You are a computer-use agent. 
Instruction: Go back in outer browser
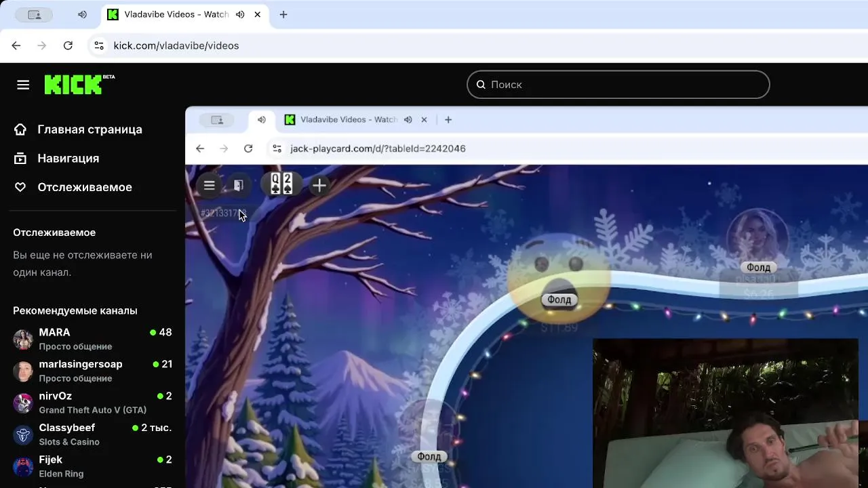click(x=16, y=45)
